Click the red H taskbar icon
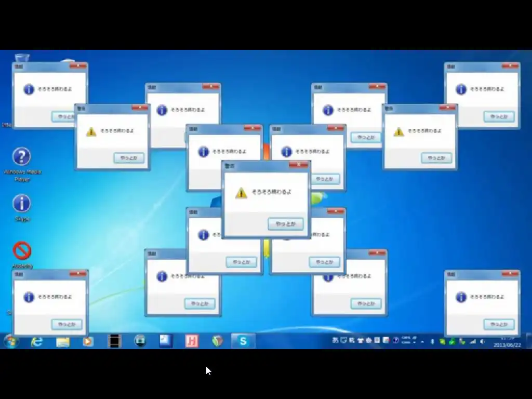 tap(192, 341)
